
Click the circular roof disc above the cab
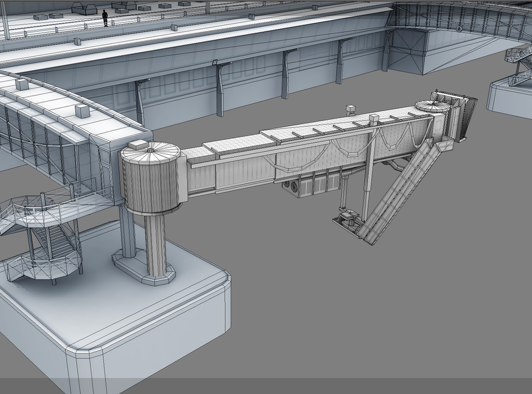[x=432, y=106]
